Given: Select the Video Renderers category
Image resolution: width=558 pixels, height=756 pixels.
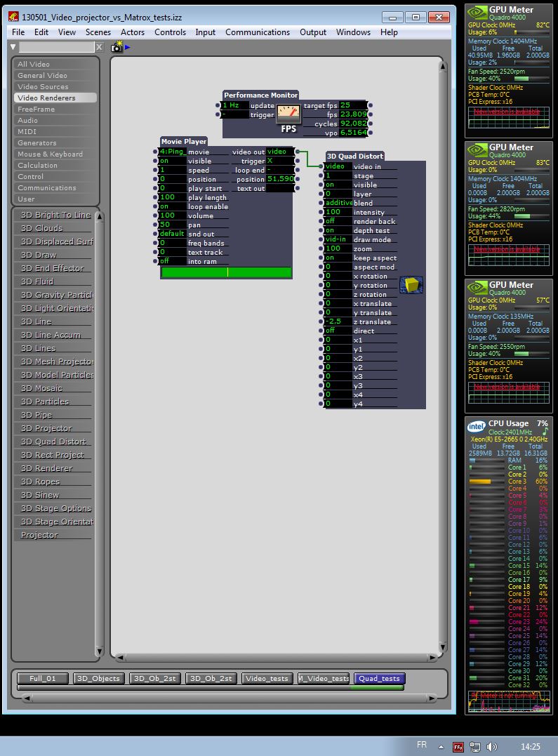Looking at the screenshot, I should (x=55, y=98).
